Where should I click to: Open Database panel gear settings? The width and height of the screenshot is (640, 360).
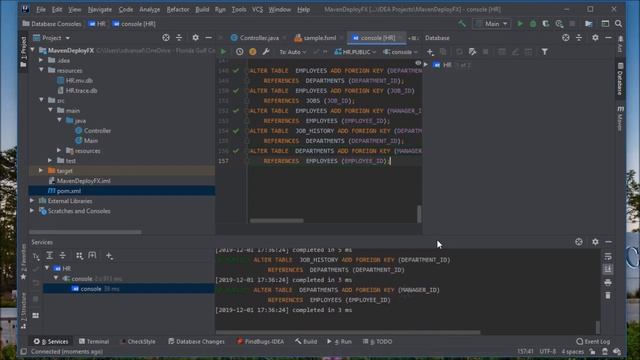pos(596,38)
